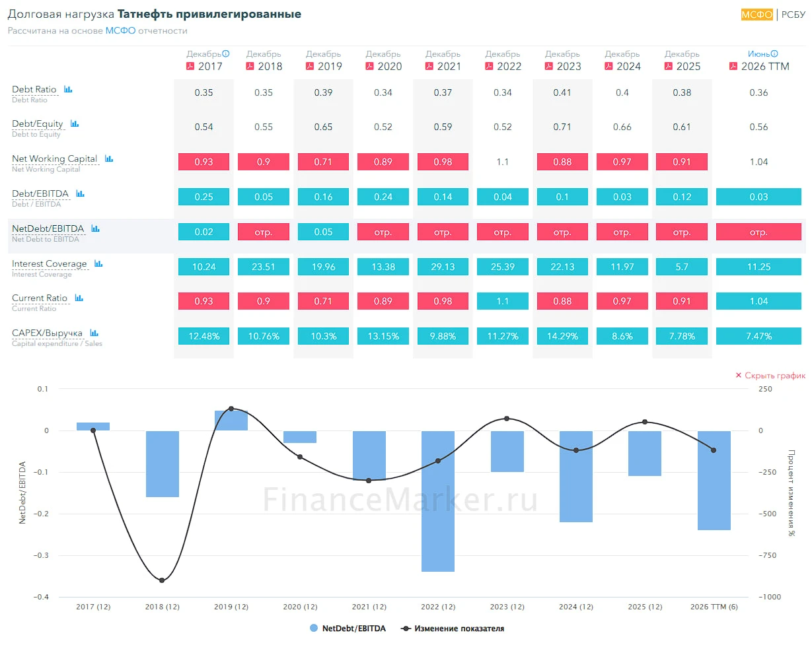
Task: Switch to the МСФО reporting tab
Action: point(757,15)
